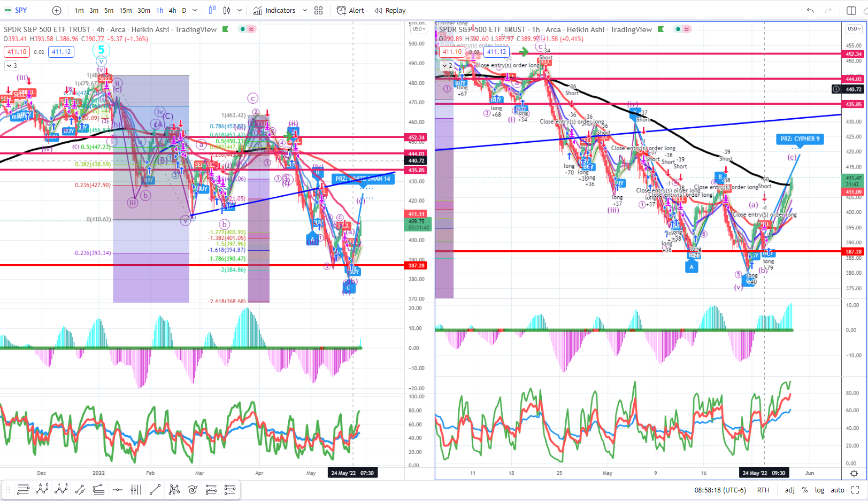This screenshot has width=868, height=501.
Task: Select the Fib time zone vertical lines tool
Action: [136, 489]
